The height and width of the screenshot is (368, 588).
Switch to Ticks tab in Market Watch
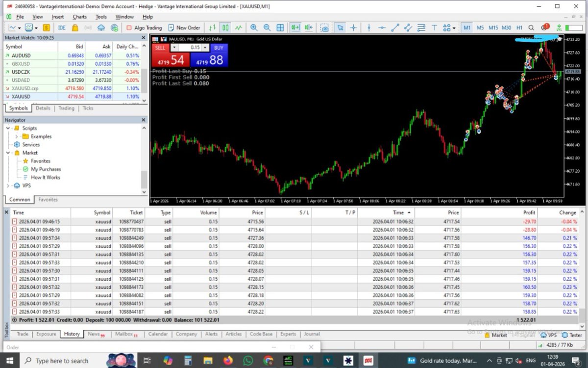(x=88, y=108)
